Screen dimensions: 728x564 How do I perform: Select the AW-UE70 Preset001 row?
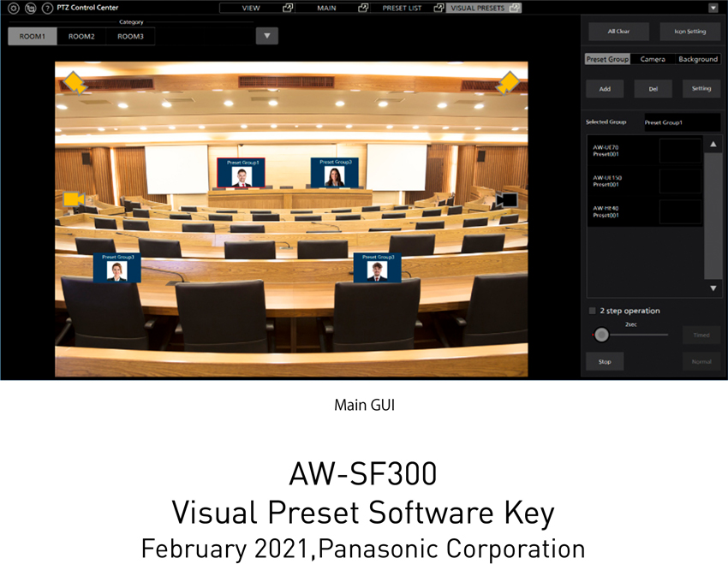tap(646, 151)
